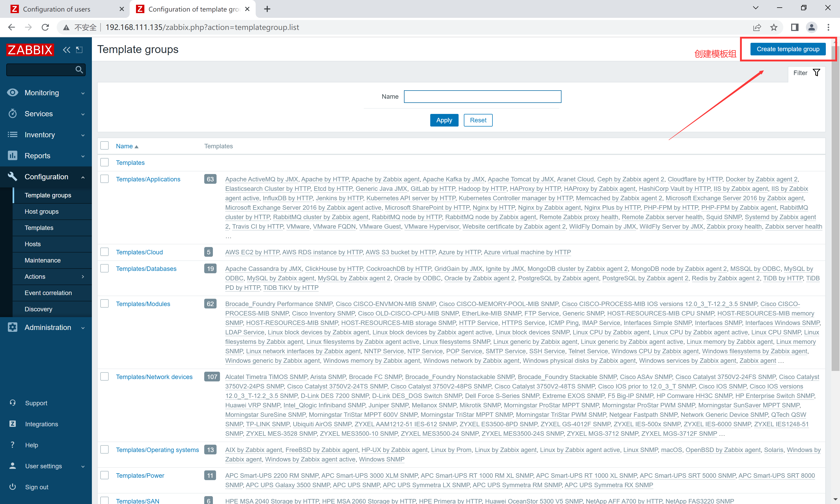840x504 pixels.
Task: Click the Help question mark icon
Action: pyautogui.click(x=13, y=445)
